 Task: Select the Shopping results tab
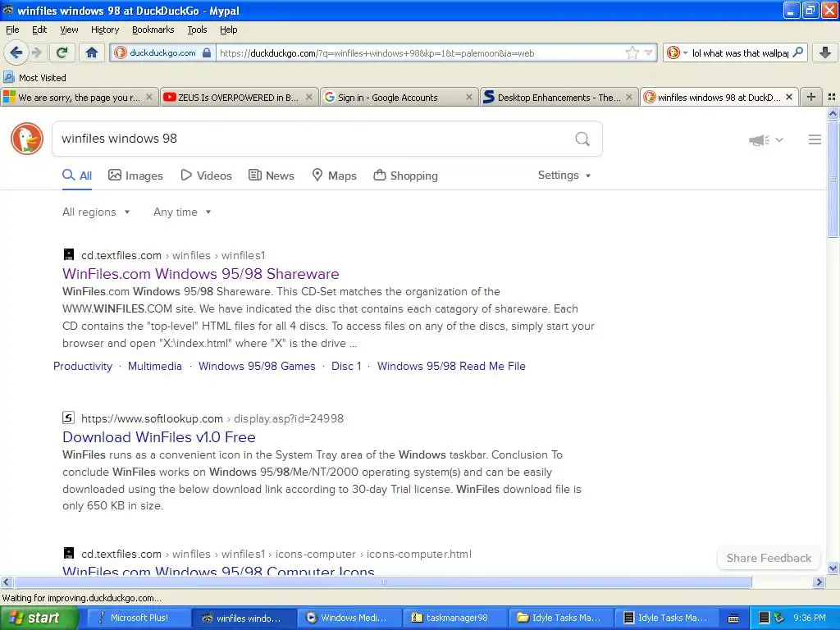pyautogui.click(x=405, y=176)
